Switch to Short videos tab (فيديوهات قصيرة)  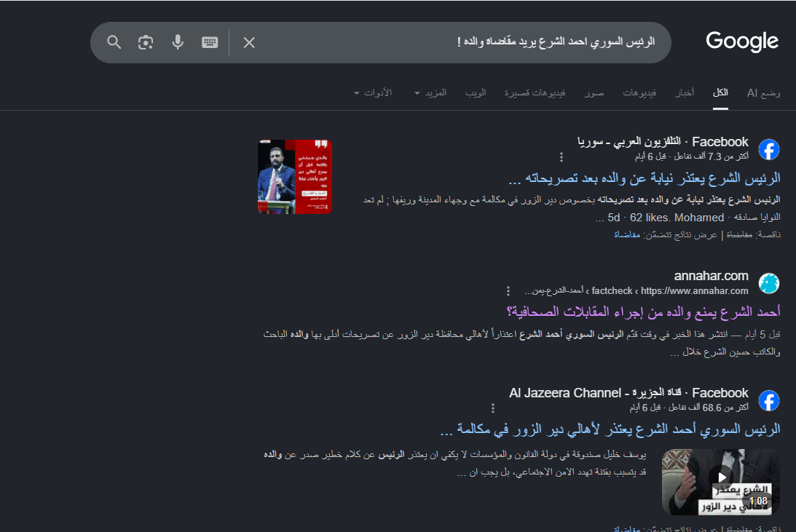(x=535, y=93)
